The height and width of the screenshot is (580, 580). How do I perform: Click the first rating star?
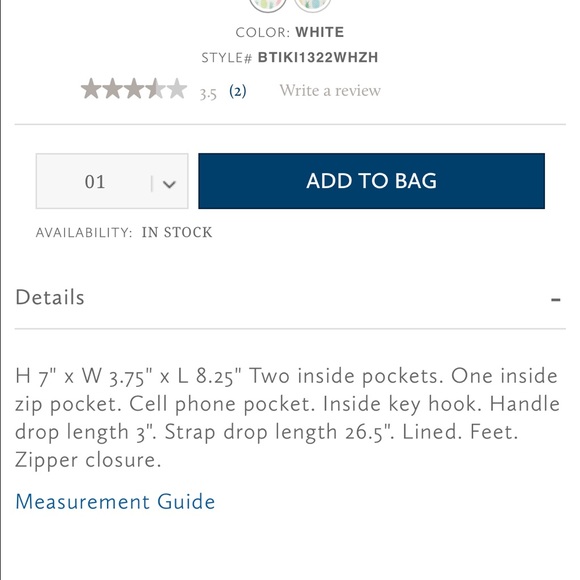click(x=91, y=89)
